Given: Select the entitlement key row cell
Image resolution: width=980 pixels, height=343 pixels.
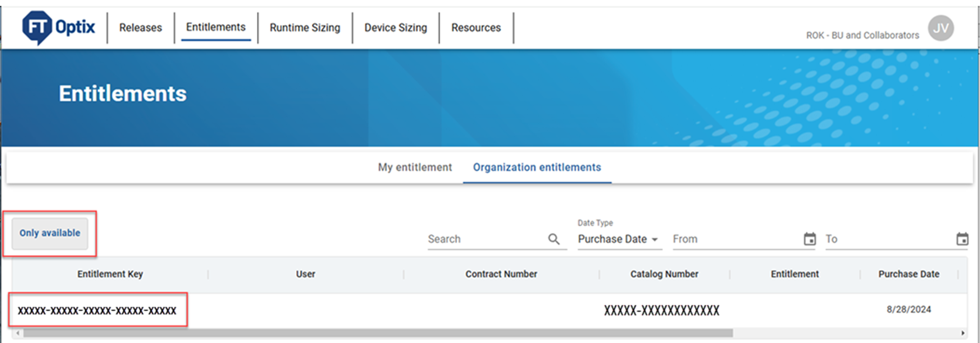Looking at the screenshot, I should click(97, 310).
